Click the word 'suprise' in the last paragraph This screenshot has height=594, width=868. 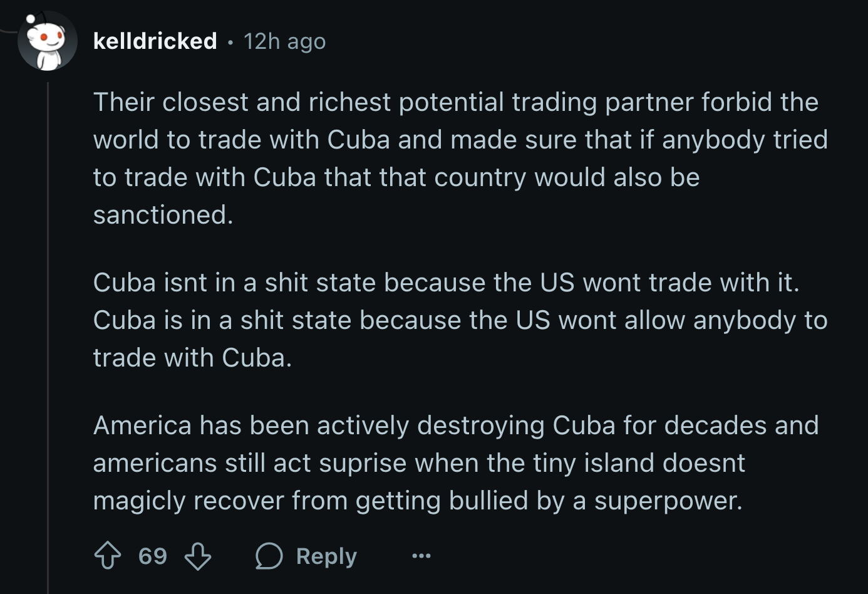coord(363,463)
